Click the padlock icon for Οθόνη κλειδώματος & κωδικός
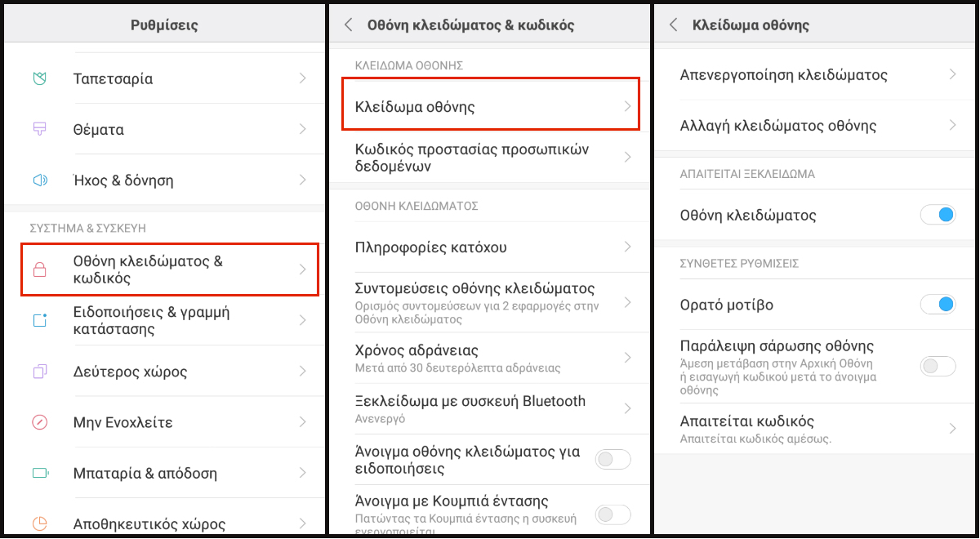Image resolution: width=980 pixels, height=539 pixels. pos(40,269)
